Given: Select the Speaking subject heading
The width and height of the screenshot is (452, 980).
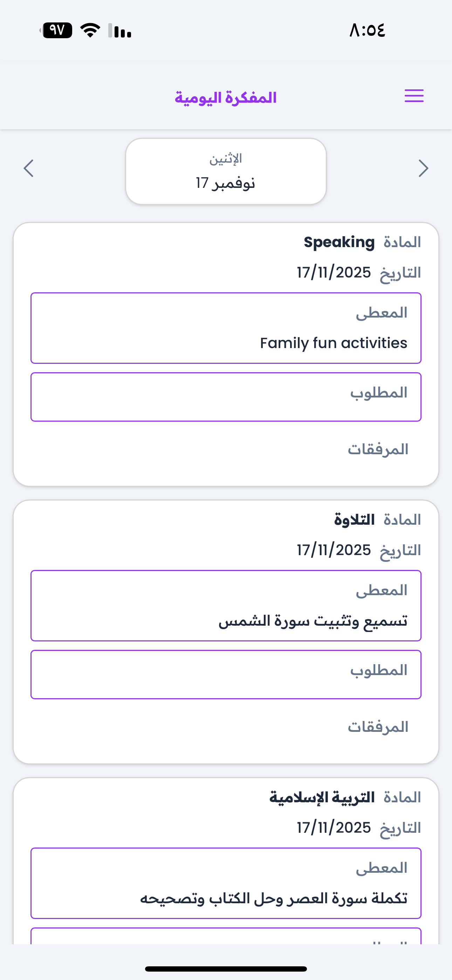Looking at the screenshot, I should click(x=339, y=242).
